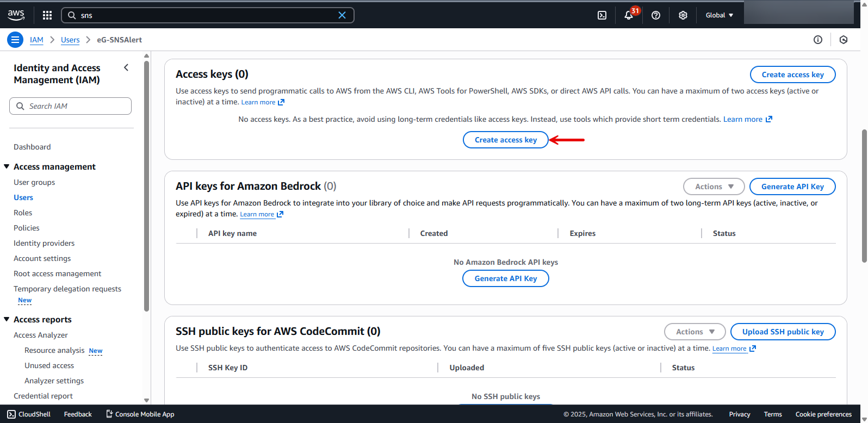This screenshot has width=868, height=423.
Task: Toggle the hamburger navigation menu
Action: pyautogui.click(x=15, y=40)
